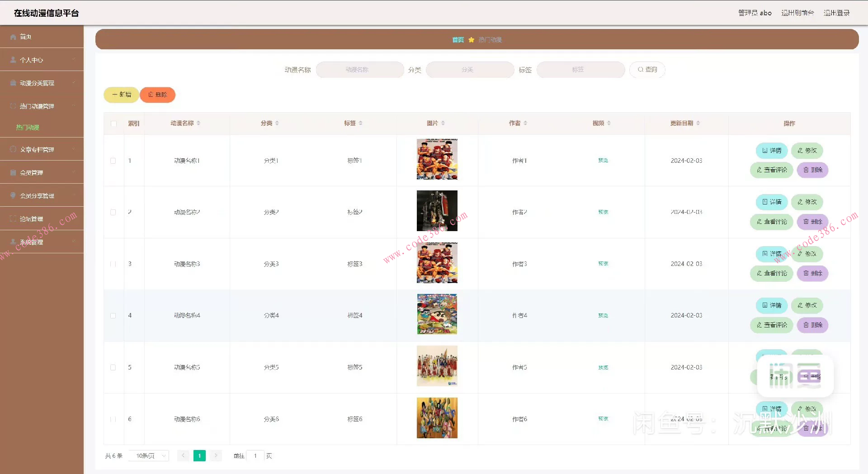The height and width of the screenshot is (474, 868).
Task: Check the checkbox for row 动漫名称3
Action: pyautogui.click(x=113, y=264)
